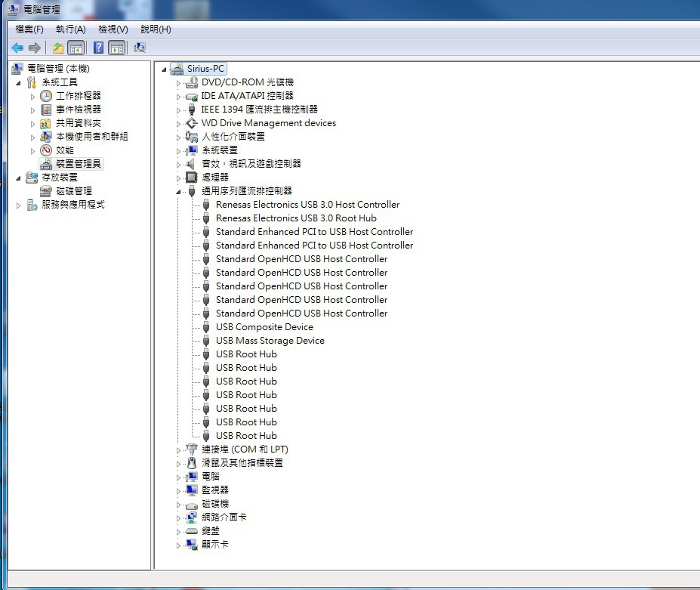Collapse the 存放裝置 node
Viewport: 700px width, 590px height.
click(18, 178)
